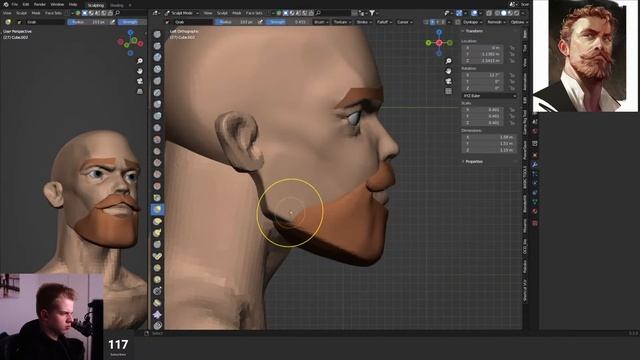
Task: Open the Falloff settings dropdown
Action: coord(384,22)
